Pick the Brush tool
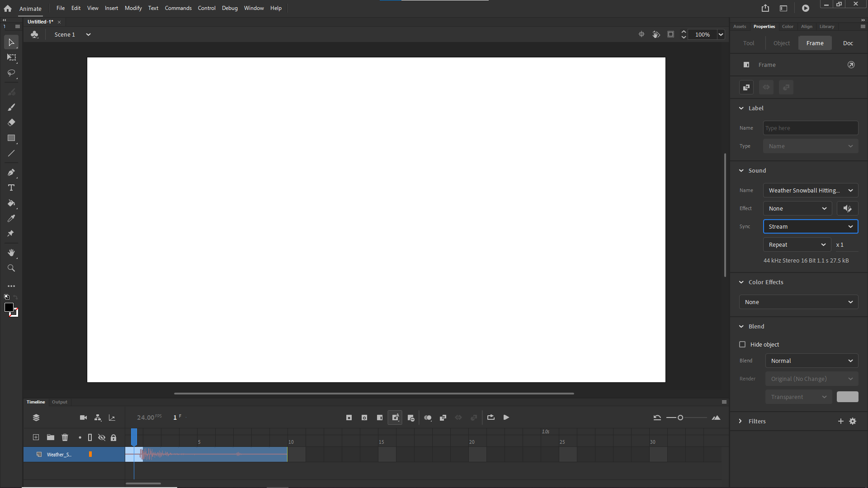The width and height of the screenshot is (868, 488). pyautogui.click(x=11, y=107)
